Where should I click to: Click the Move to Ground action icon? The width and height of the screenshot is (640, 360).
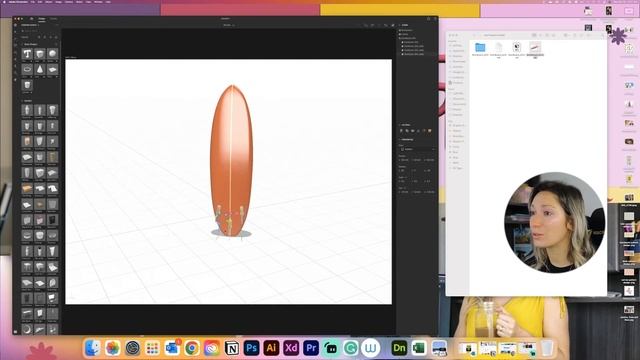418,131
